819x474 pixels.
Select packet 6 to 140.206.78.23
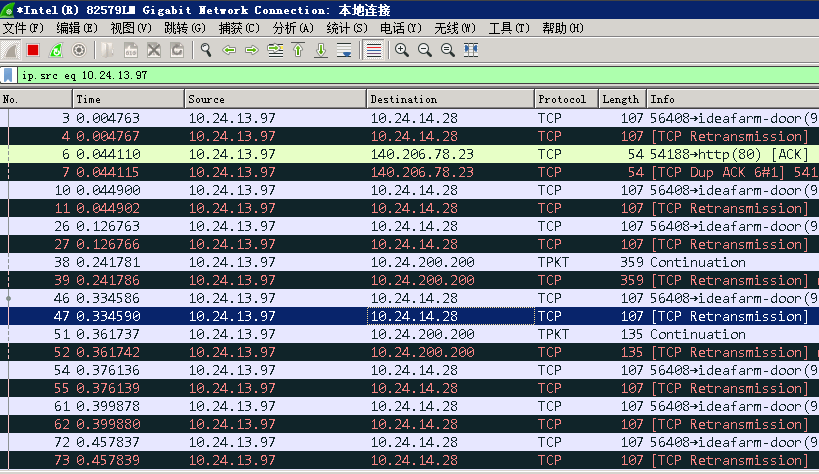[410, 154]
